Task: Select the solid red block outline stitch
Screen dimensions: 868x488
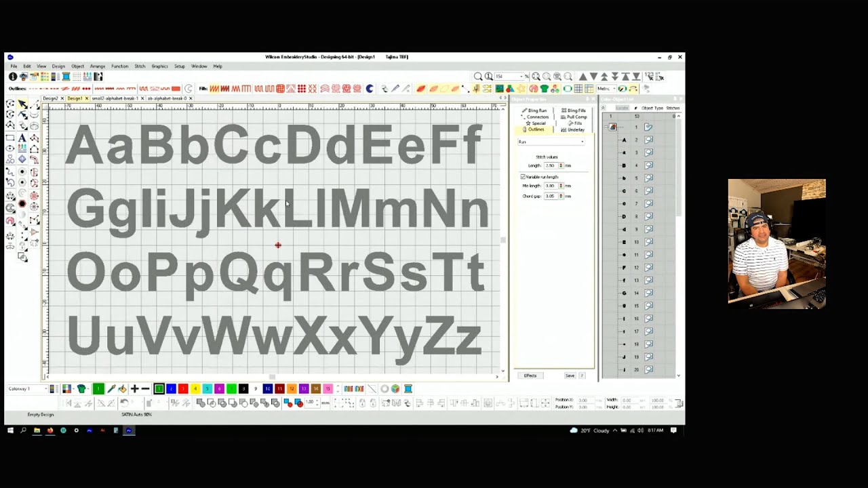Action: [x=176, y=88]
